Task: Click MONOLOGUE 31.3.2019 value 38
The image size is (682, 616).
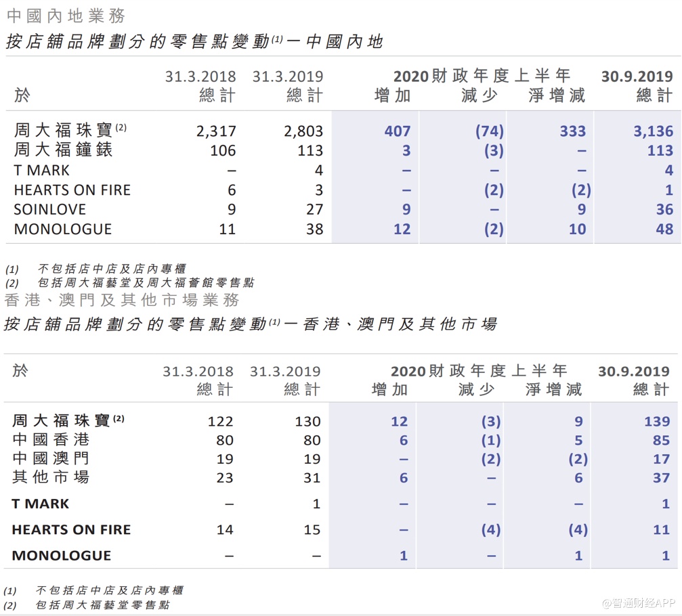Action: pyautogui.click(x=314, y=229)
